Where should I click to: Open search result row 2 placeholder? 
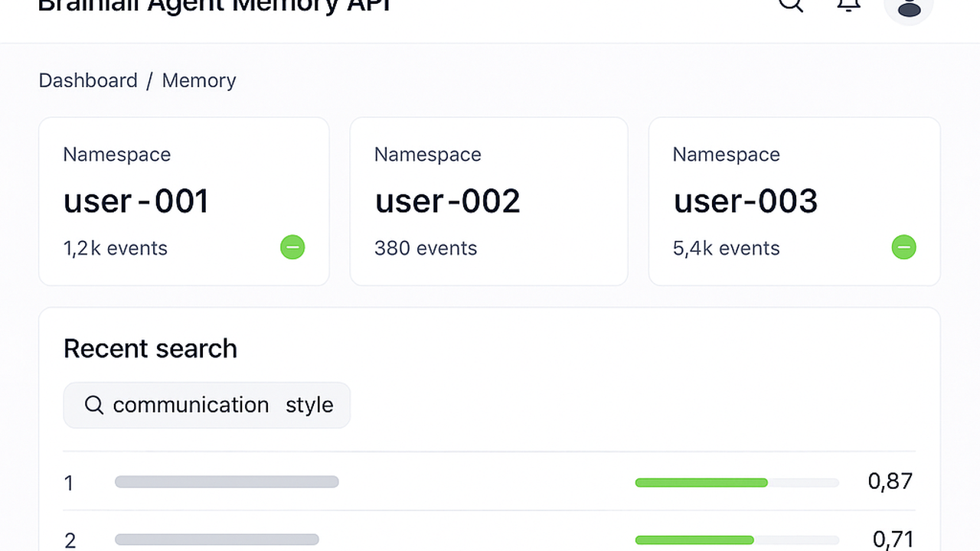pyautogui.click(x=217, y=540)
